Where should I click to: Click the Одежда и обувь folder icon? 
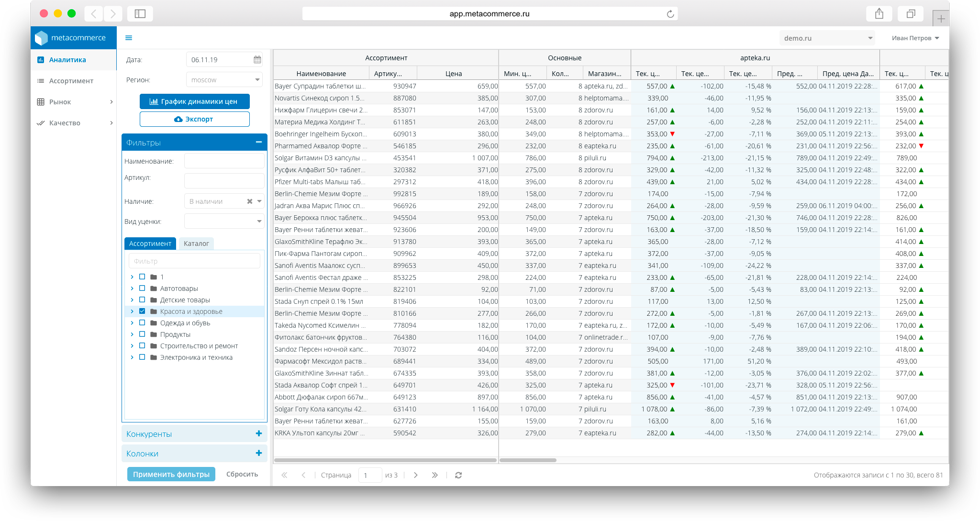point(154,323)
